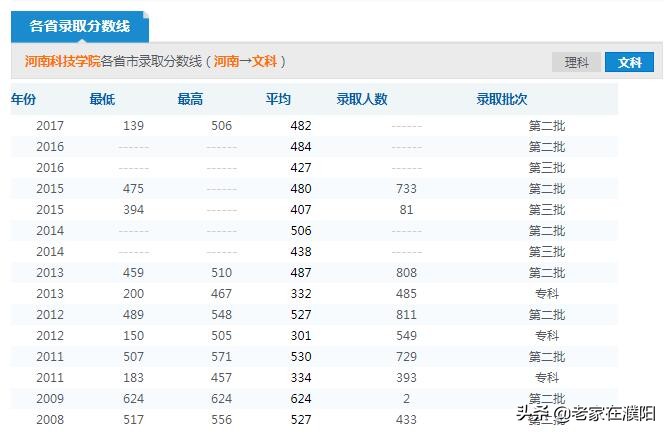668x434 pixels.
Task: Select the 2012 average score 527
Action: click(301, 314)
